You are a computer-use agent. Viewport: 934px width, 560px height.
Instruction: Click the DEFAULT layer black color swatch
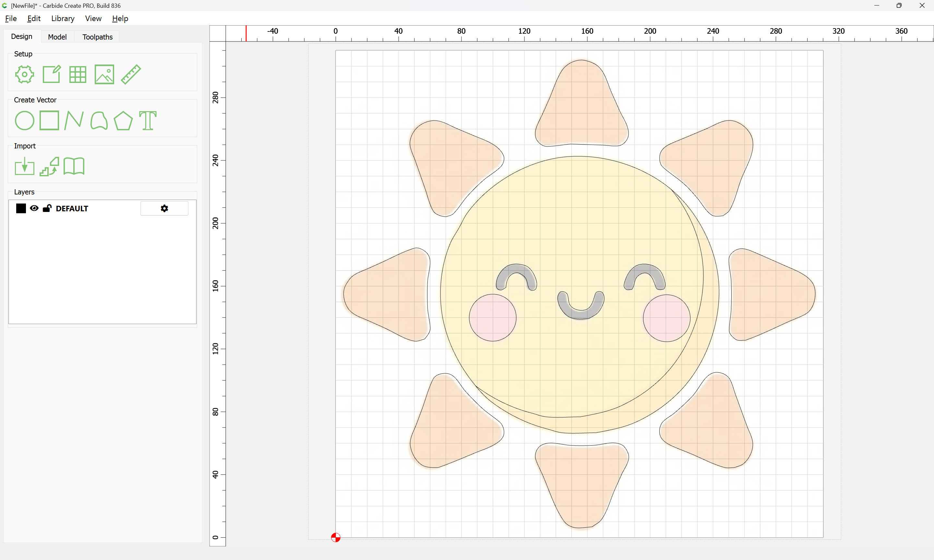tap(21, 208)
